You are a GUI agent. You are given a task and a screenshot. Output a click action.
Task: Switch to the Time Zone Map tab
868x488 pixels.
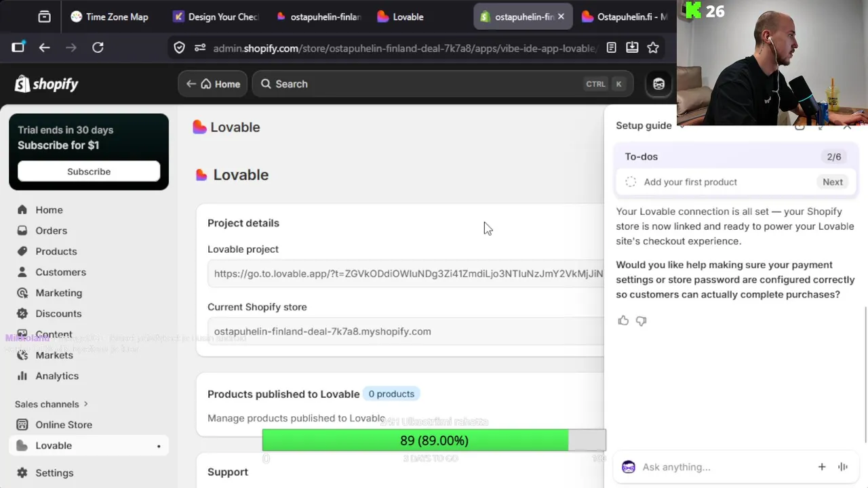(109, 17)
